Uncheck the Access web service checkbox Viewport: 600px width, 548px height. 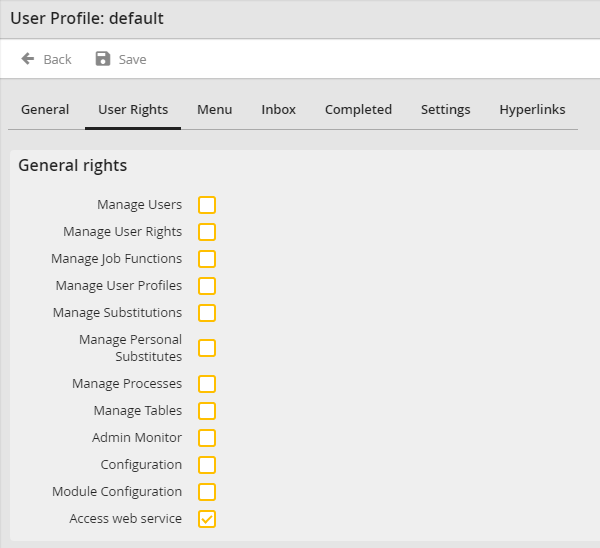[x=207, y=519]
